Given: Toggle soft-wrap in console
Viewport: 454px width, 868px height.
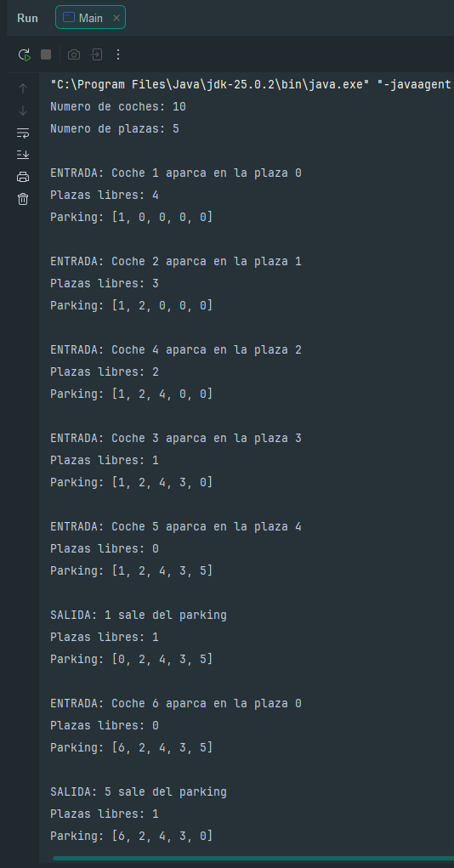Looking at the screenshot, I should coord(23,133).
